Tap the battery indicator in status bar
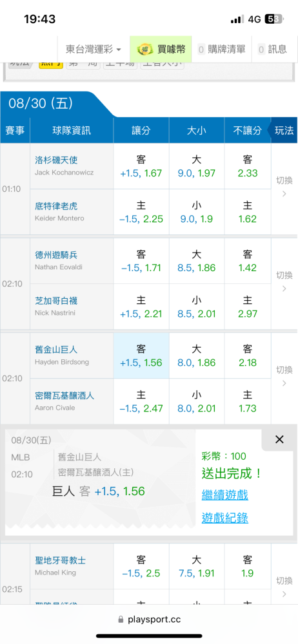Image resolution: width=298 pixels, height=644 pixels. [273, 19]
